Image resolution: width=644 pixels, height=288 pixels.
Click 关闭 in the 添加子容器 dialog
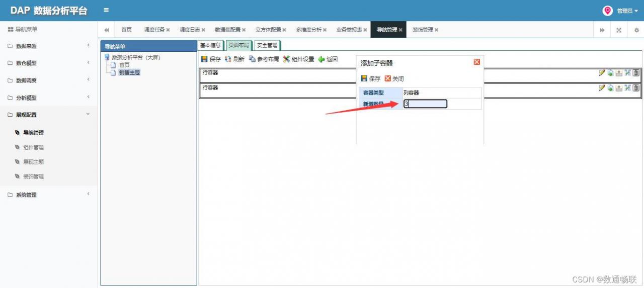point(394,78)
